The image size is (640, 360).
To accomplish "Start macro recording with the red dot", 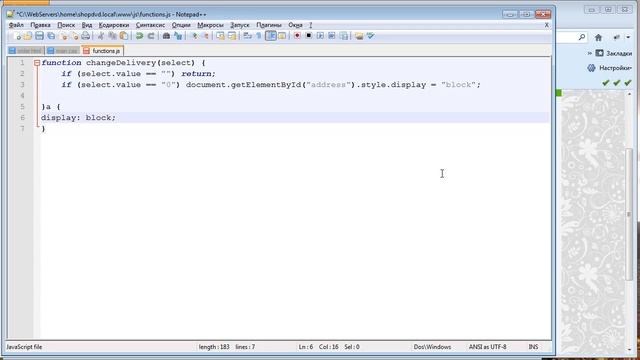I will tap(297, 36).
